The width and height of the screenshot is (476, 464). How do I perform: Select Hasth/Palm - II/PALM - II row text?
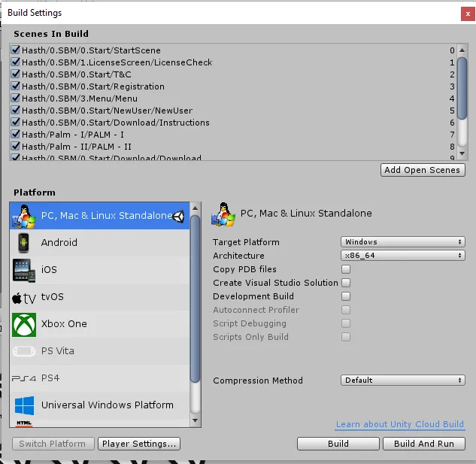point(77,147)
